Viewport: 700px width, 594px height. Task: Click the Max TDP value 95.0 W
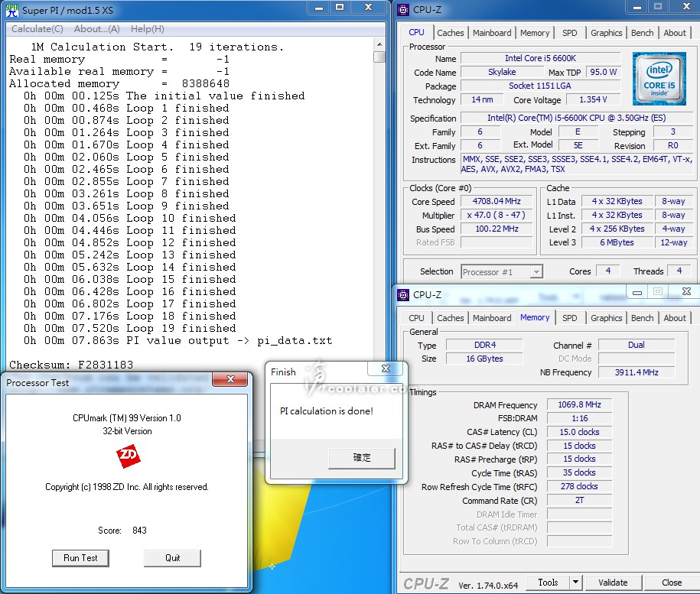603,72
